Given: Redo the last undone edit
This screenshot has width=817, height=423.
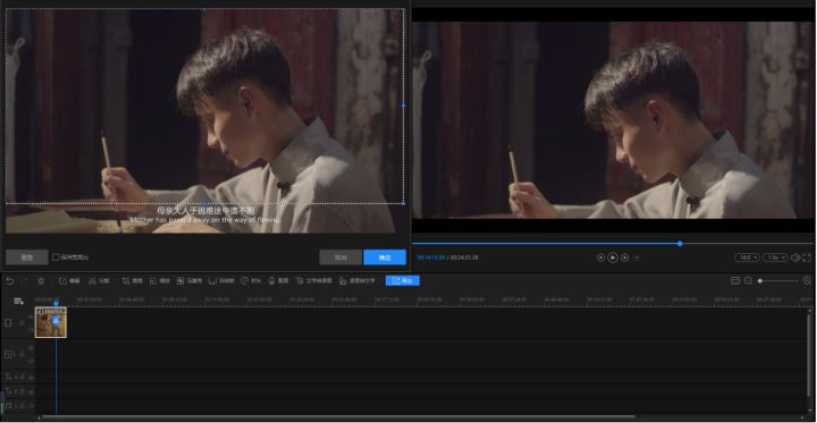Looking at the screenshot, I should click(x=24, y=281).
